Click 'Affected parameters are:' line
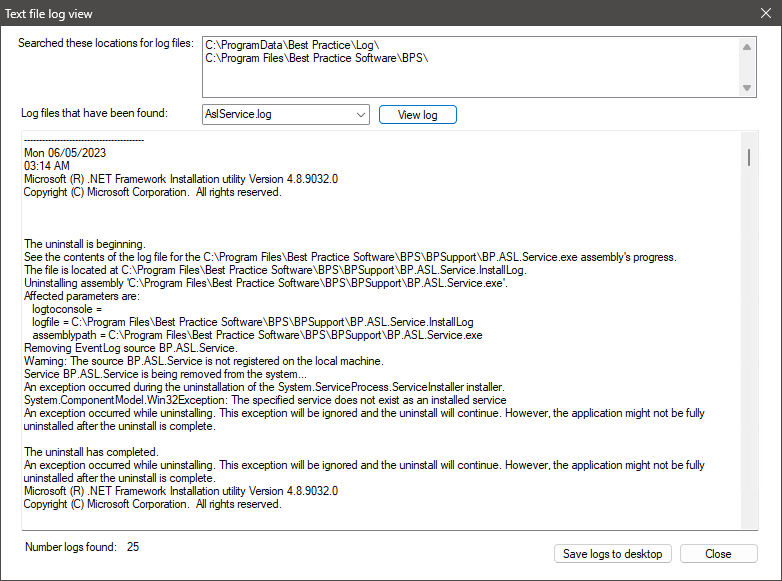Image resolution: width=782 pixels, height=581 pixels. [82, 296]
